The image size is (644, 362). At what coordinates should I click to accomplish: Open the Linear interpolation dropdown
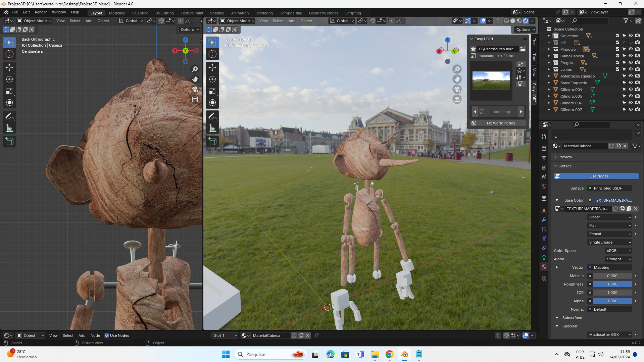coord(610,217)
